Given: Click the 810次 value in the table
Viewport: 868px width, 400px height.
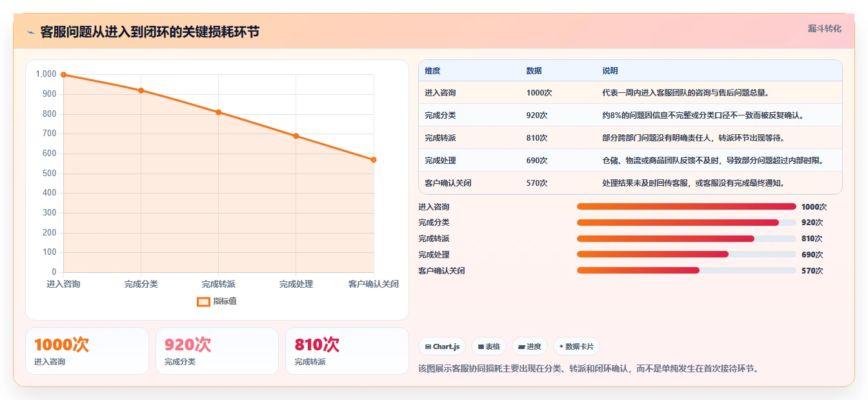Looking at the screenshot, I should tap(537, 138).
